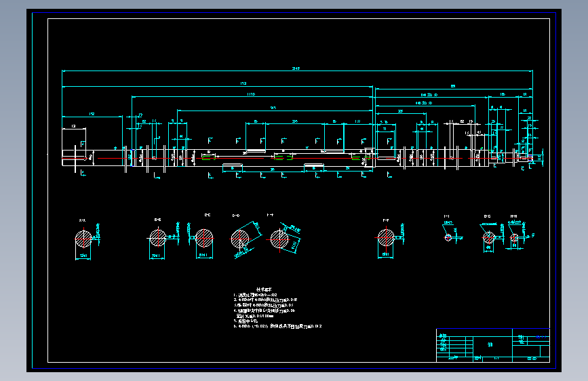
Task: Select technical requirement note line 6
Action: [277, 326]
